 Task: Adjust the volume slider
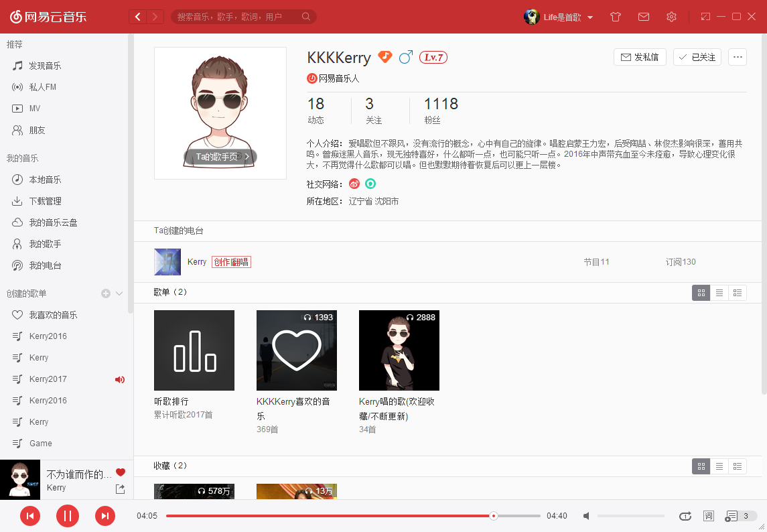[630, 516]
